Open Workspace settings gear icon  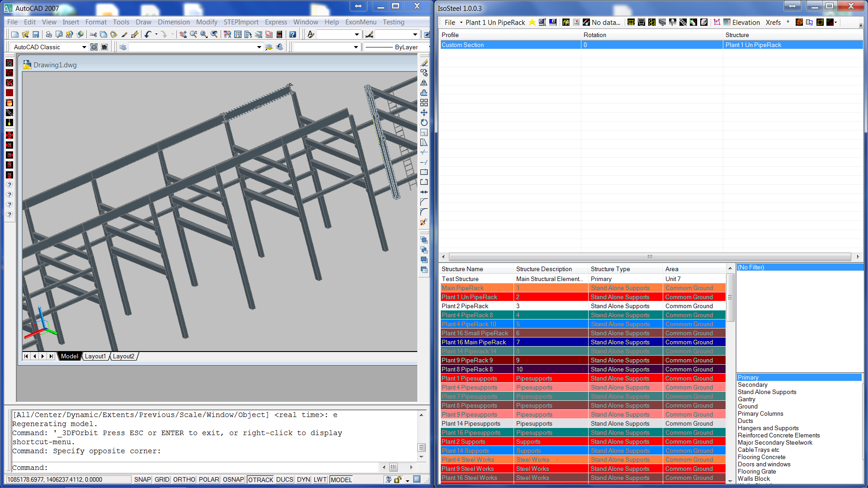pos(94,47)
